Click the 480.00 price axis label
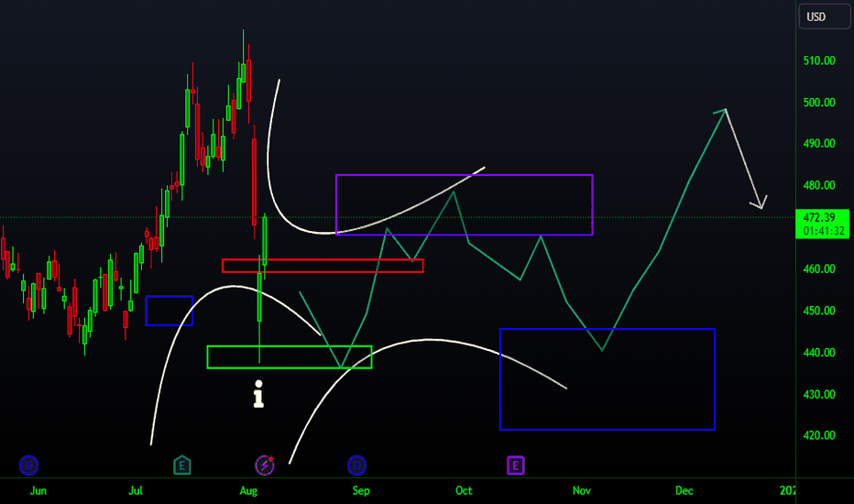 pyautogui.click(x=819, y=185)
